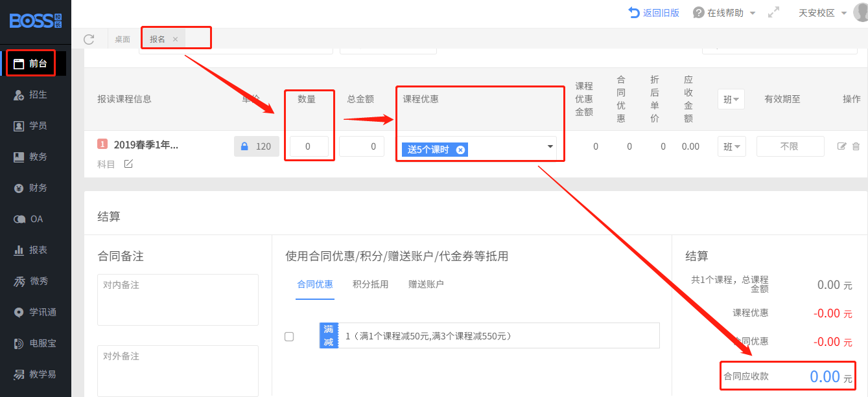Screen dimensions: 868x397
Task: Expand the 课程优惠 course discount dropdown
Action: (550, 147)
